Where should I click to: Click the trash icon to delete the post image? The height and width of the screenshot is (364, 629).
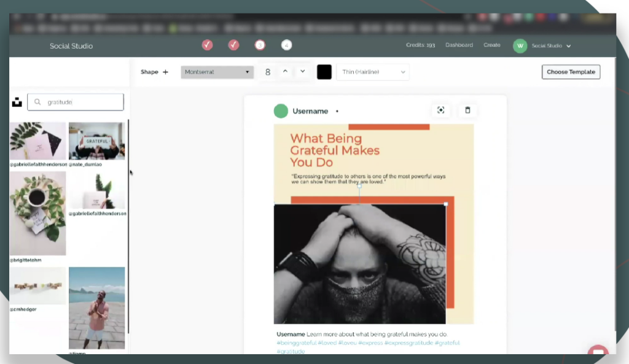467,110
